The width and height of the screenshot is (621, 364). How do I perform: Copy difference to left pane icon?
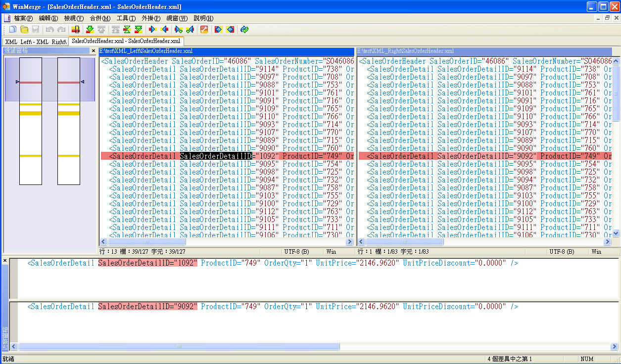pos(165,30)
